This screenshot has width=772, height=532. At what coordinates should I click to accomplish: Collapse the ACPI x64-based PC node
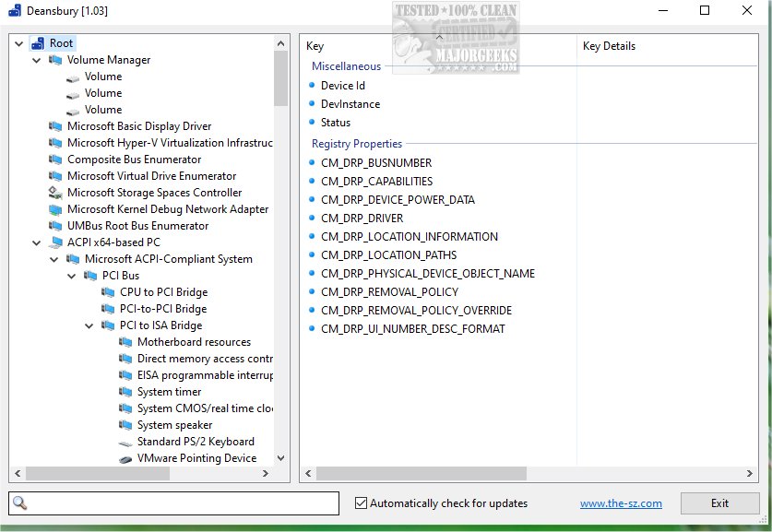[37, 243]
